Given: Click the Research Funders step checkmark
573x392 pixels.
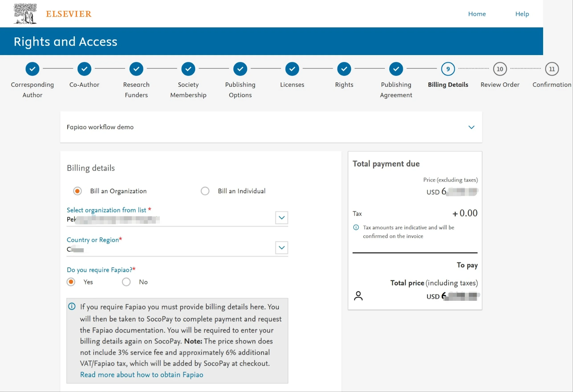Looking at the screenshot, I should [136, 69].
